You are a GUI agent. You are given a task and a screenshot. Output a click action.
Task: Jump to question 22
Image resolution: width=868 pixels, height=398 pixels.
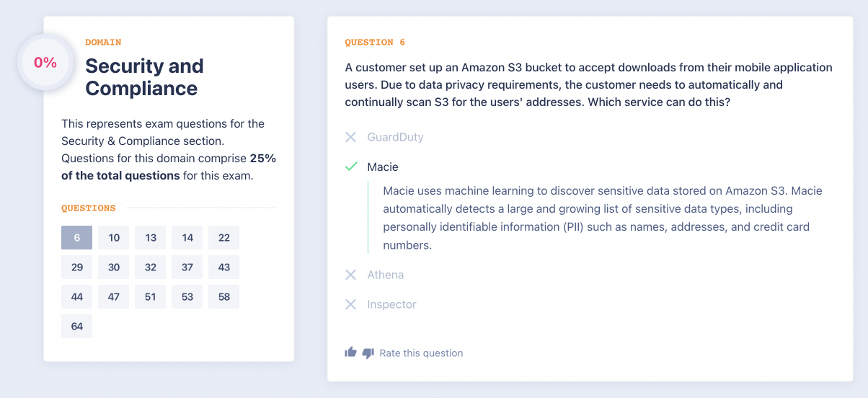[x=224, y=238]
